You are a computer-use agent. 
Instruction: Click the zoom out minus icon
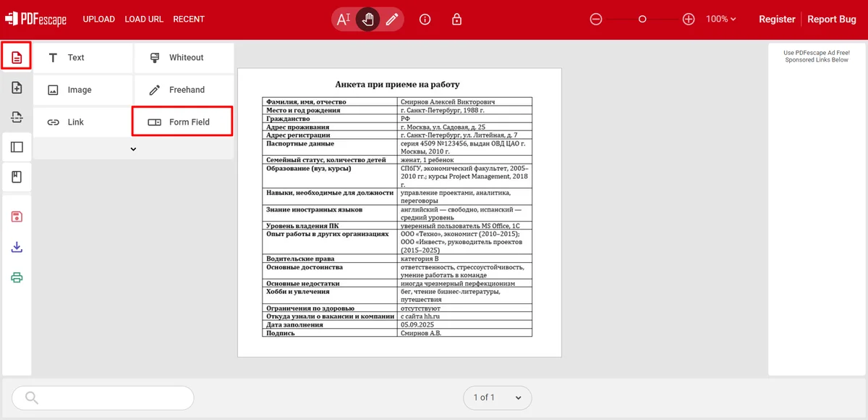(x=596, y=20)
